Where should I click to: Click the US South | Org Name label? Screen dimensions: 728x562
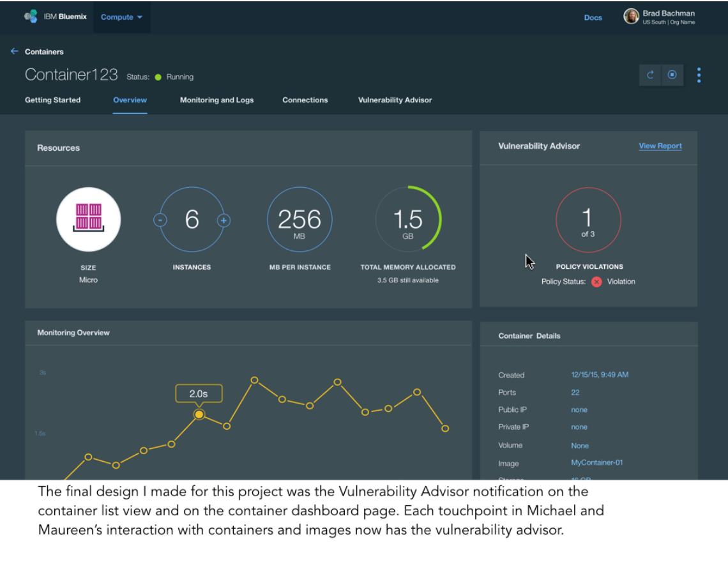(669, 22)
